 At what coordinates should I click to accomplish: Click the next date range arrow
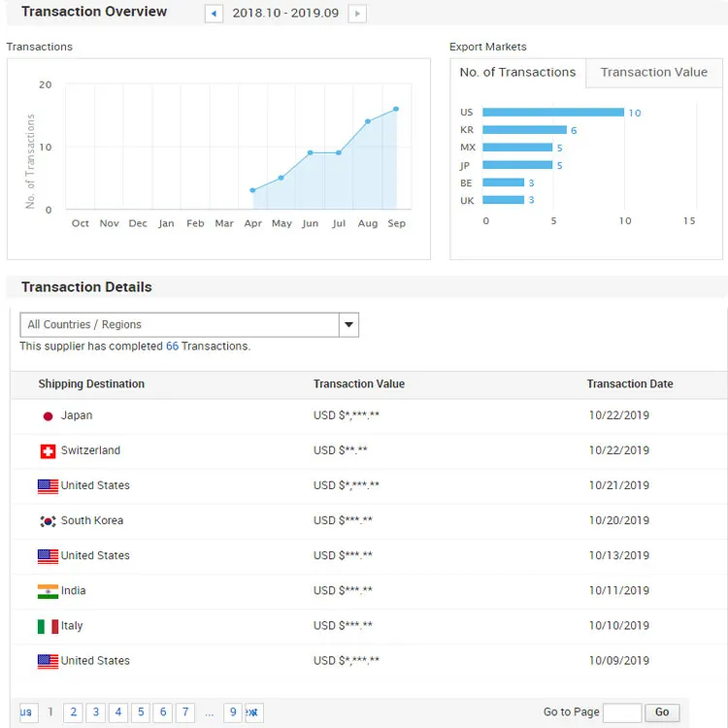pos(357,14)
